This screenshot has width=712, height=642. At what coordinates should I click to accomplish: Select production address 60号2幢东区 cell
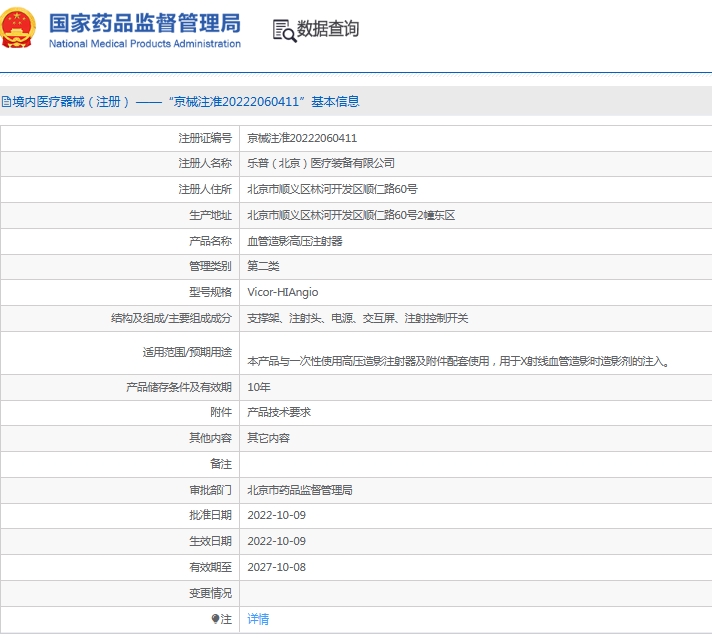click(351, 215)
